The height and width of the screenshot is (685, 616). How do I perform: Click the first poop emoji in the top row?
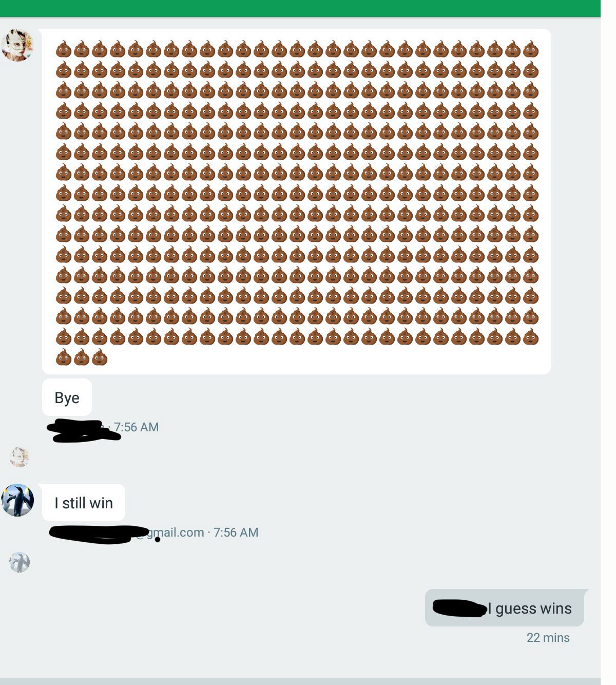(x=64, y=50)
